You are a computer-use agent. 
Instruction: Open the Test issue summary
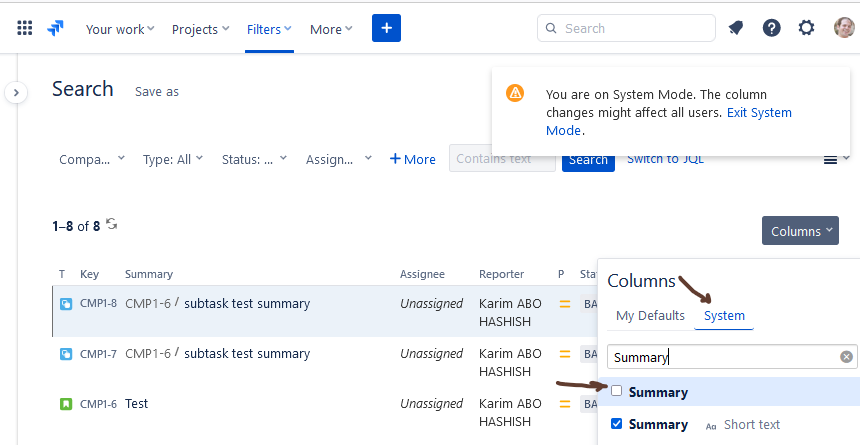coord(137,404)
